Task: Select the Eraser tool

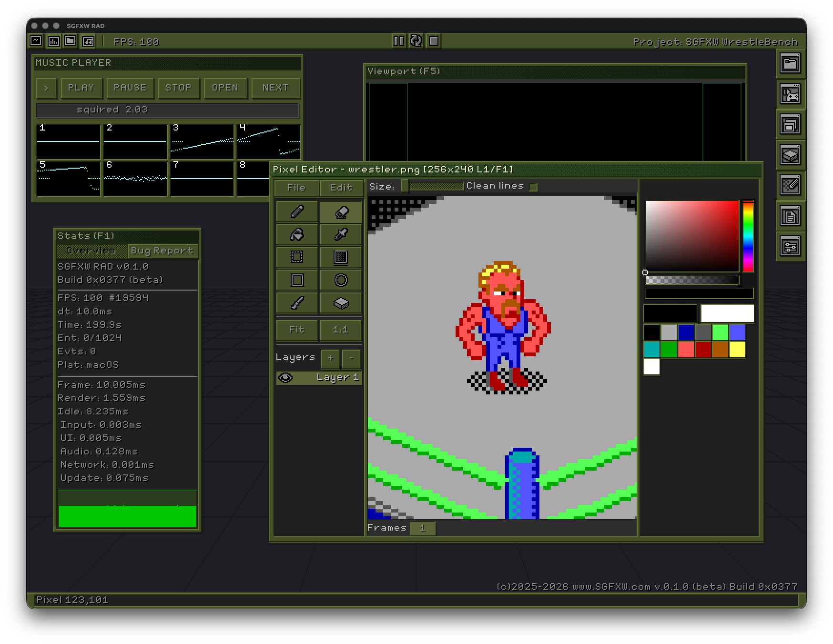Action: (x=341, y=211)
